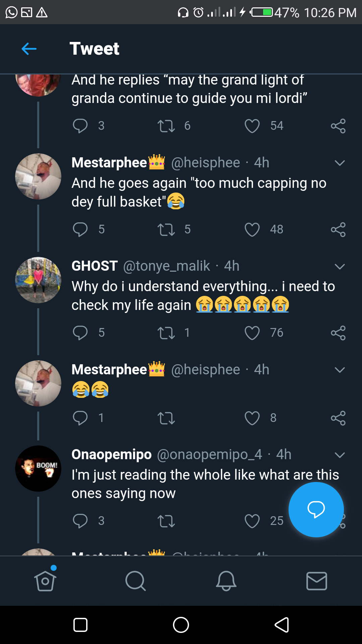Viewport: 362px width, 644px height.
Task: Go back using the blue arrow
Action: tap(29, 49)
